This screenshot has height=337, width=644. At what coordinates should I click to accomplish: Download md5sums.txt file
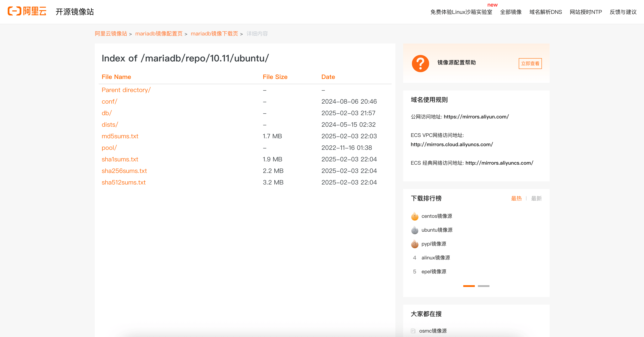click(120, 136)
